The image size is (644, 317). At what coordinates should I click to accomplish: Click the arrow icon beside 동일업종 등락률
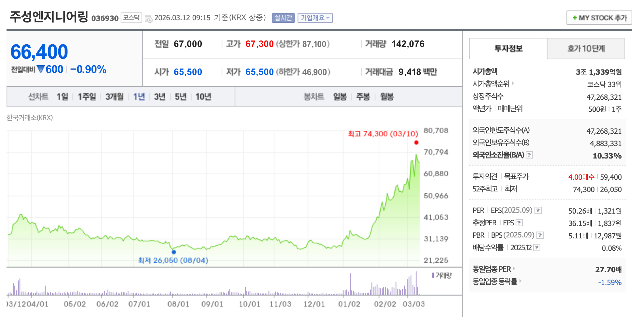[x=520, y=280]
